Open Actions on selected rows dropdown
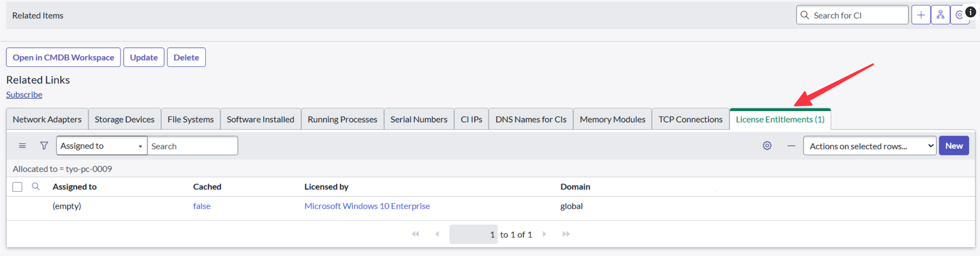 click(870, 146)
